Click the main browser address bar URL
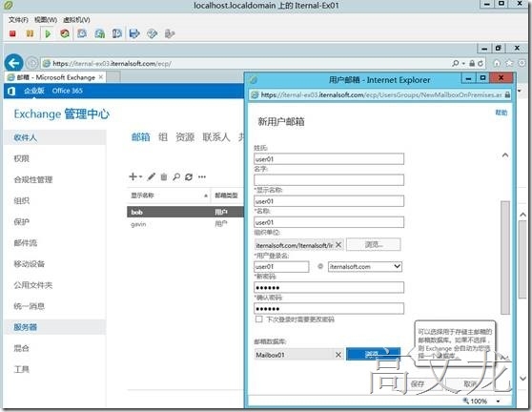The image size is (532, 412). coord(112,64)
